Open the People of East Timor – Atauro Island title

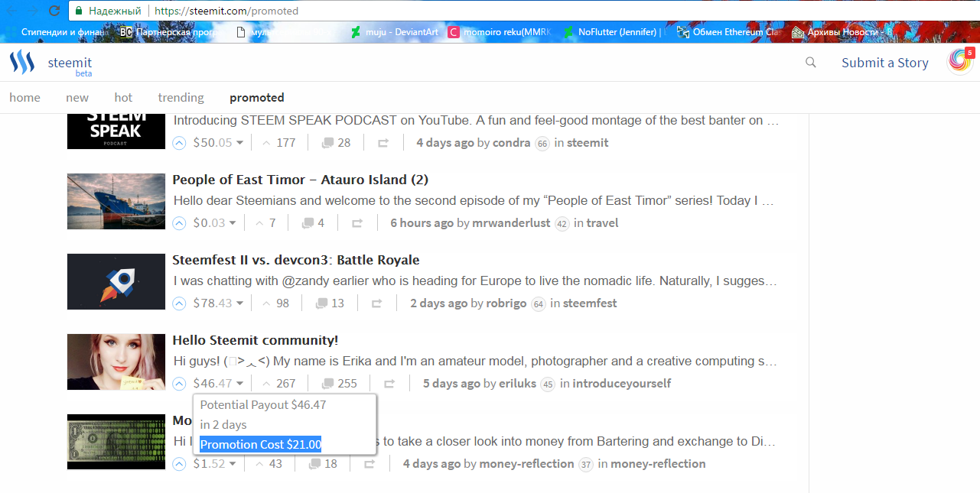tap(300, 180)
